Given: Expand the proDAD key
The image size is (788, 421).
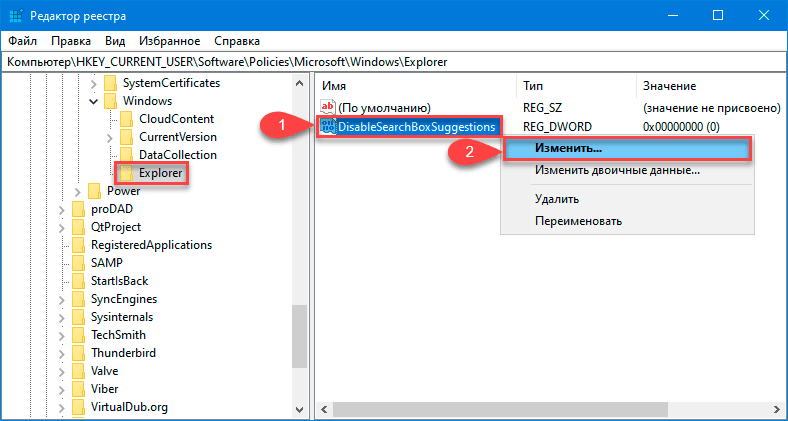Looking at the screenshot, I should (61, 209).
